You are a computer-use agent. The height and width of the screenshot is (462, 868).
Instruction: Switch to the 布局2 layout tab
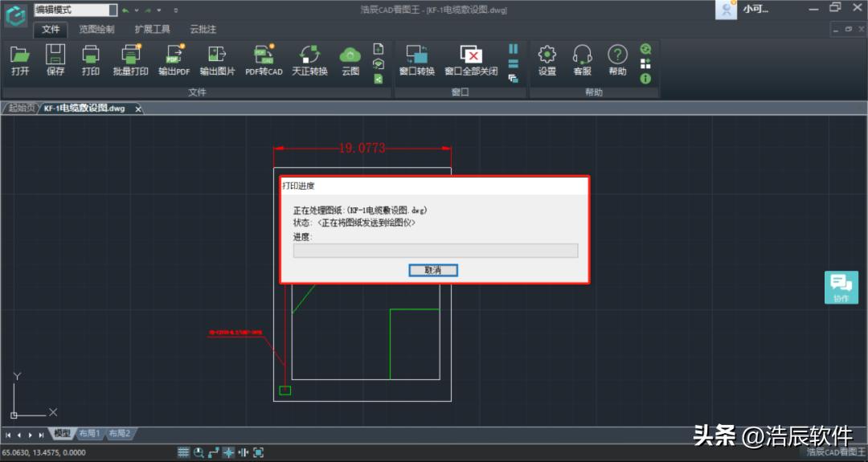coord(119,433)
